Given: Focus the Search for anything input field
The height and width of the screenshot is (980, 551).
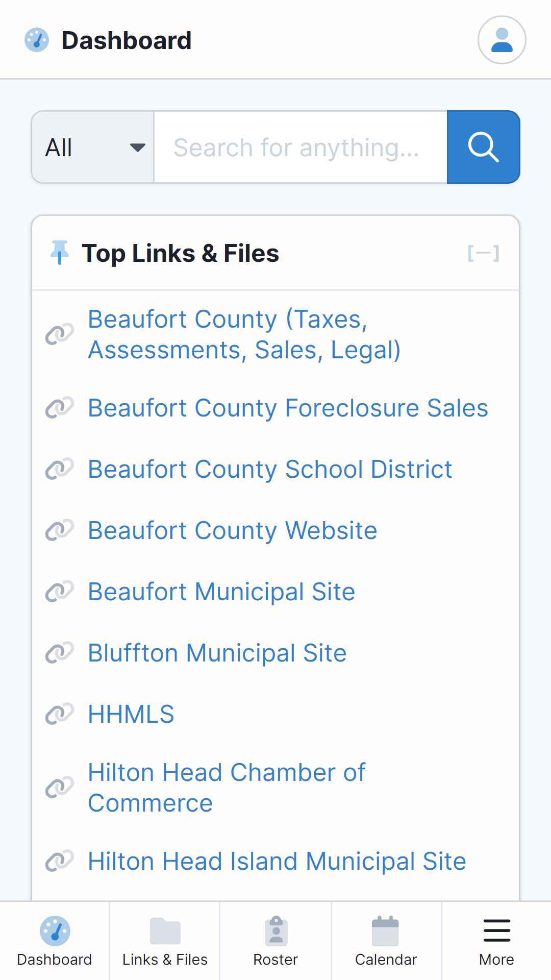Looking at the screenshot, I should [x=300, y=147].
